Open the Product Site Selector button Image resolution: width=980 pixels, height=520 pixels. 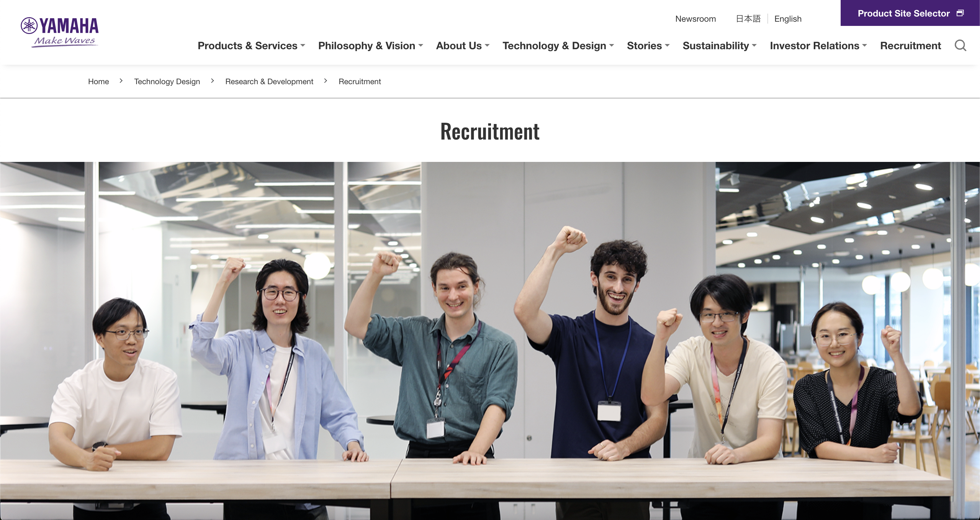pyautogui.click(x=910, y=13)
